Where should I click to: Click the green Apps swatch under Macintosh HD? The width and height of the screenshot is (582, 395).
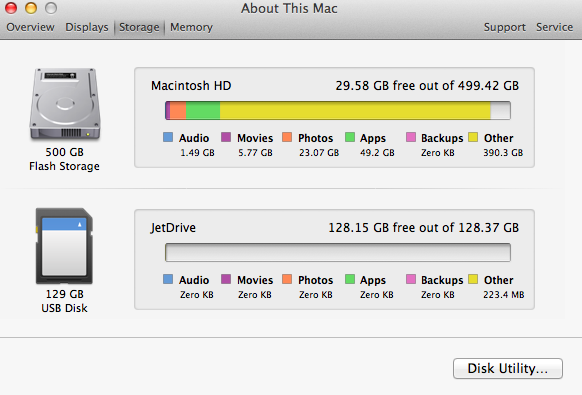(350, 137)
